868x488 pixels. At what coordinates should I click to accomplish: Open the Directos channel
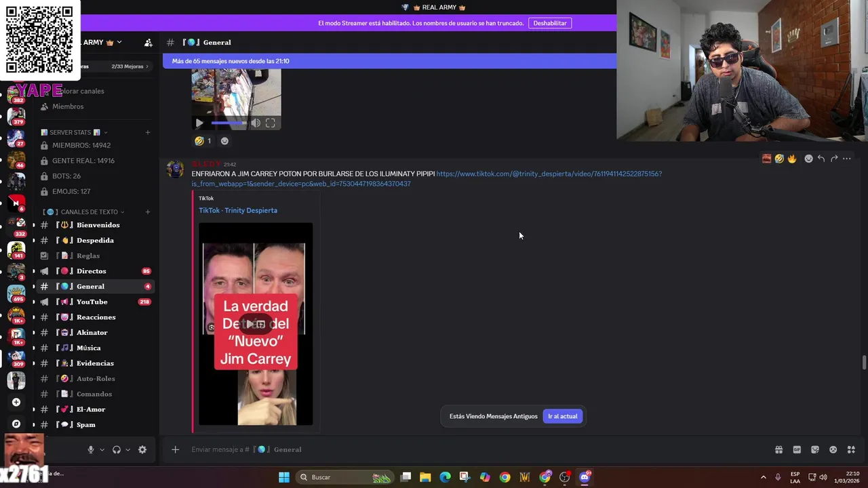point(96,271)
